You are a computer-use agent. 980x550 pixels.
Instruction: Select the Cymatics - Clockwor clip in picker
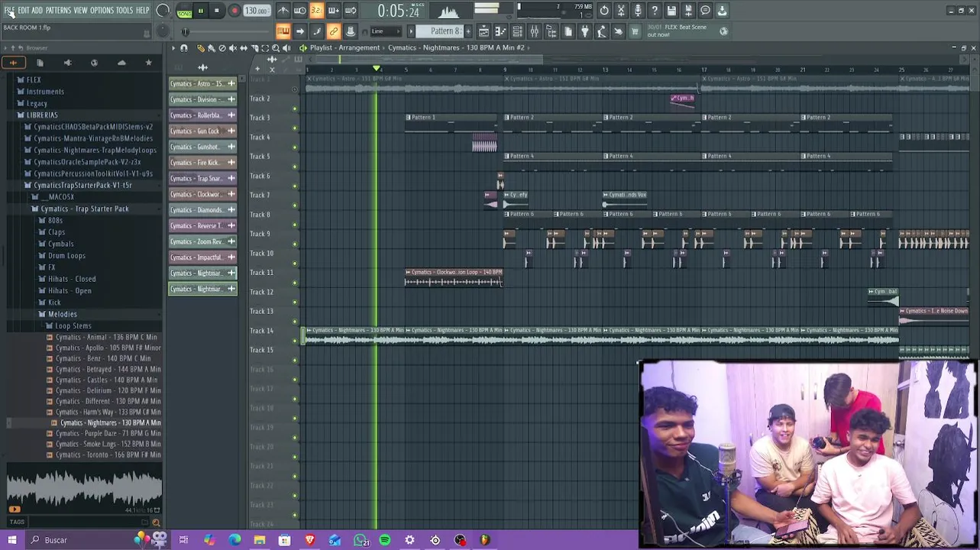[x=202, y=194]
